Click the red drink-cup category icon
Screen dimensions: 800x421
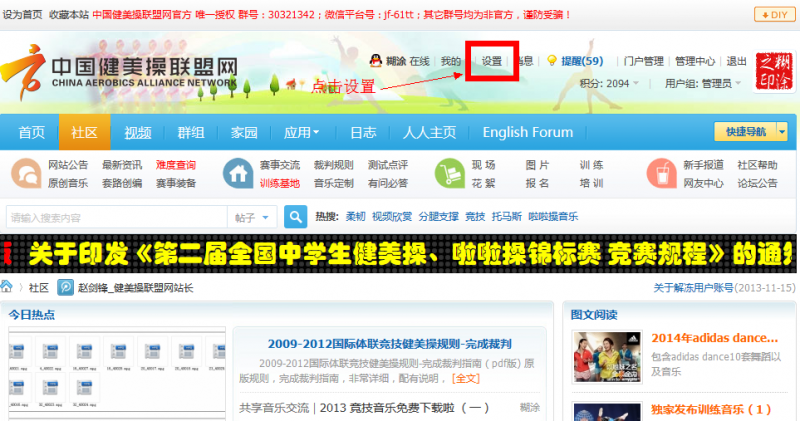click(661, 174)
